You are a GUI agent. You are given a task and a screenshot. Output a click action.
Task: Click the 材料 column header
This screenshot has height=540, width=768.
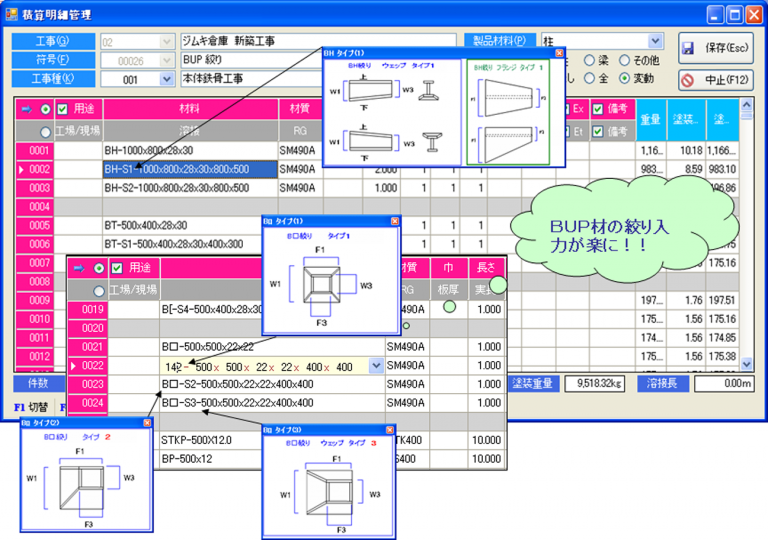tap(190, 109)
